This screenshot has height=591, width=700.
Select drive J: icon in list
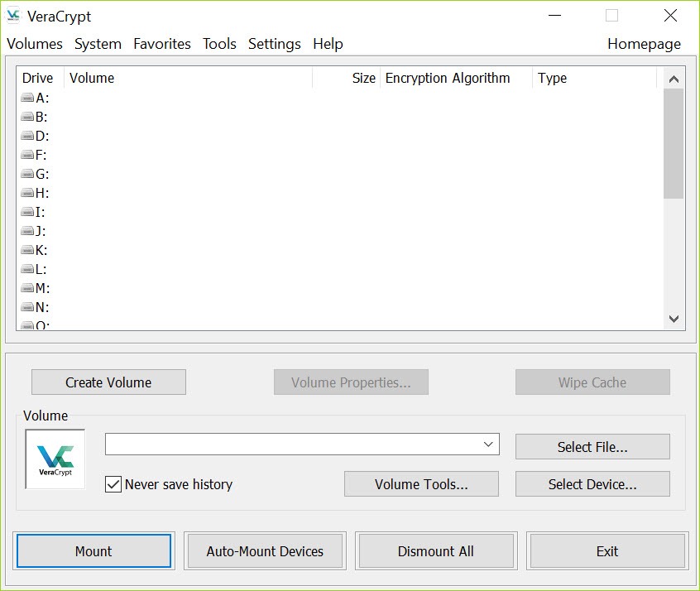tap(27, 231)
